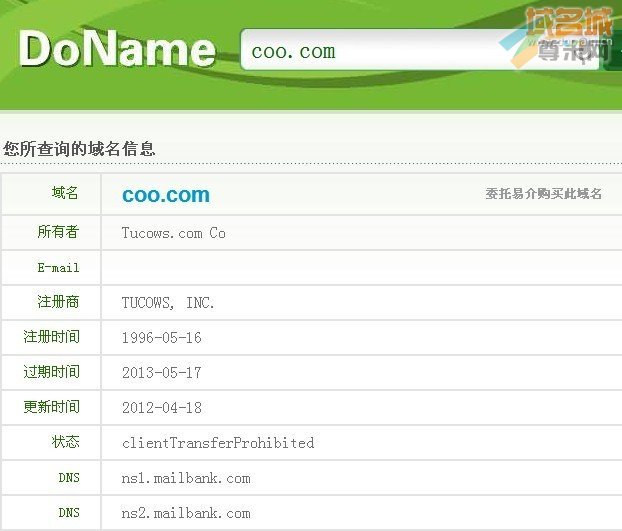The height and width of the screenshot is (531, 622).
Task: Click the 所有者 row label
Action: pyautogui.click(x=58, y=232)
